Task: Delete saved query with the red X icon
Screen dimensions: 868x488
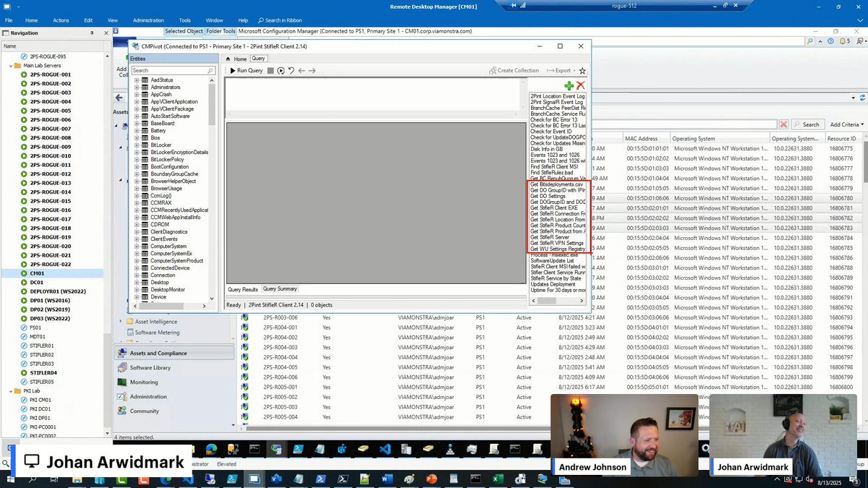Action: [580, 85]
